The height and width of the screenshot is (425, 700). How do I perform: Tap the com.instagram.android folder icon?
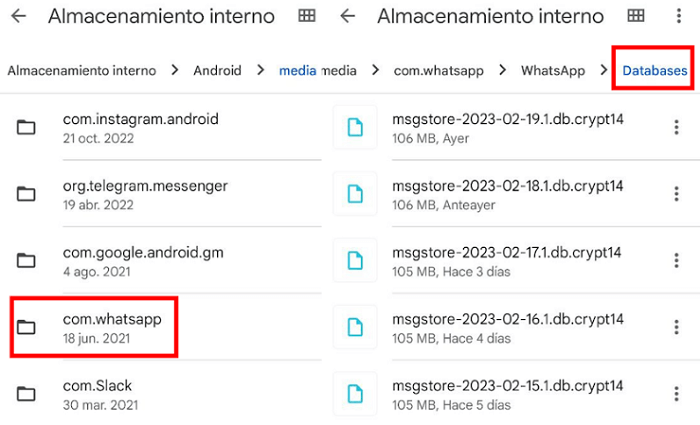tap(26, 127)
